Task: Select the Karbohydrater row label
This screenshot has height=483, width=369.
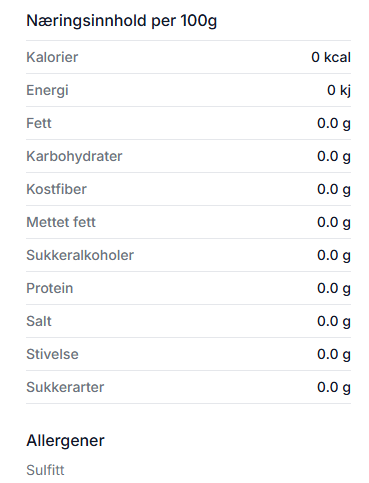Action: click(x=74, y=157)
